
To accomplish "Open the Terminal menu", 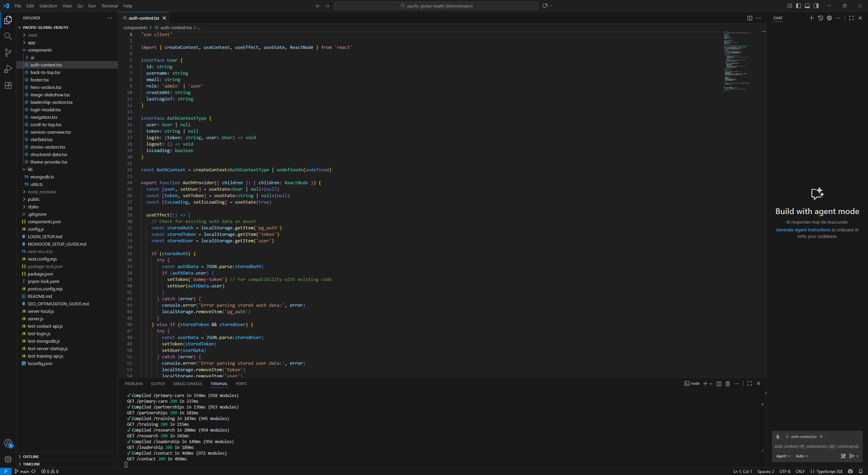I will point(109,6).
